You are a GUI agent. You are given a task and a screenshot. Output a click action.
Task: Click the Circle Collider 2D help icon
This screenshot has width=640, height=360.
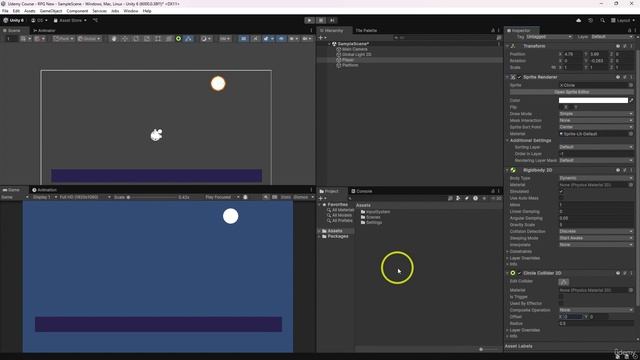[x=618, y=273]
